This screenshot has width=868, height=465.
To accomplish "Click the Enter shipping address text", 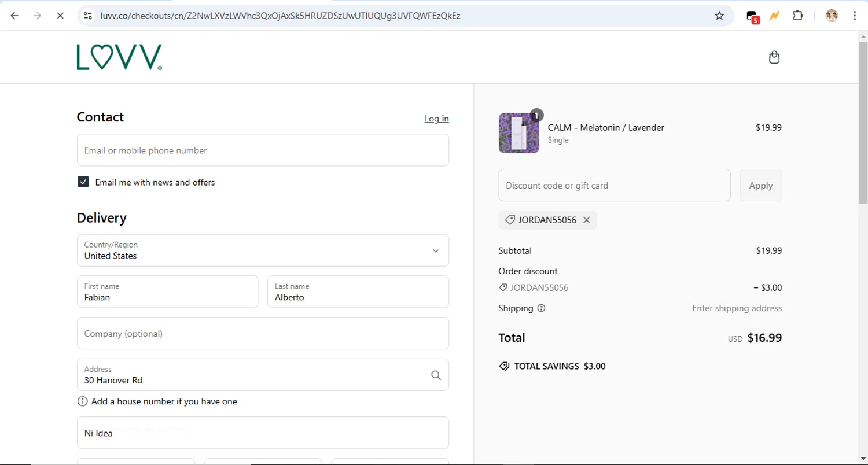I will [737, 308].
